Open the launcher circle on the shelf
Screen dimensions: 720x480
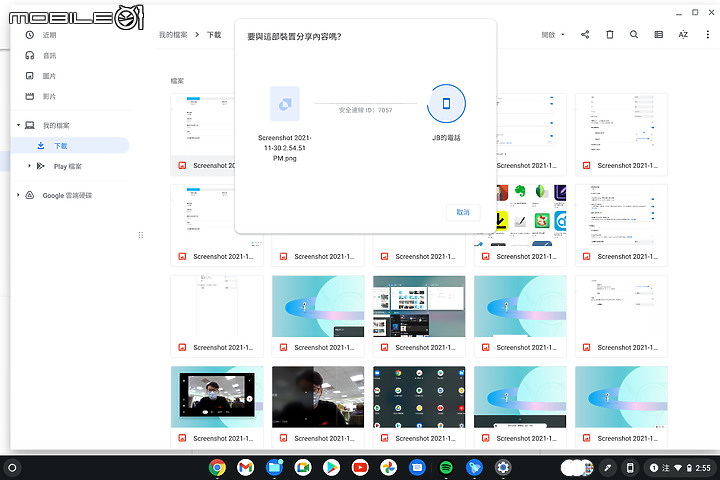point(12,468)
